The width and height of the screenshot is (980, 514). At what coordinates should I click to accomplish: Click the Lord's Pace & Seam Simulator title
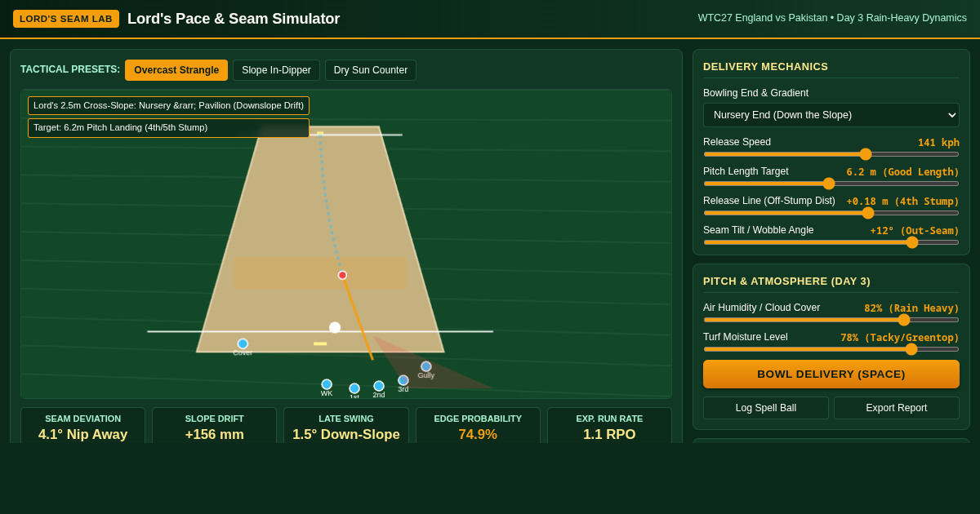click(x=234, y=19)
